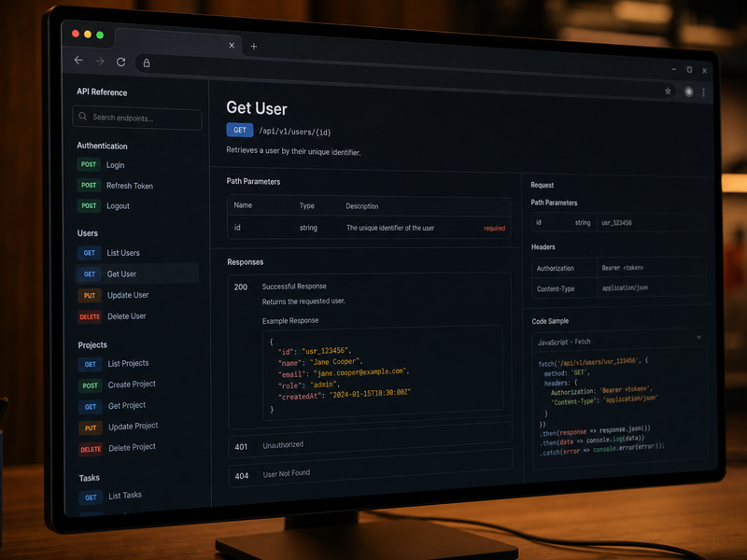This screenshot has width=747, height=560.
Task: Click the POST badge beside Create Project
Action: click(90, 385)
